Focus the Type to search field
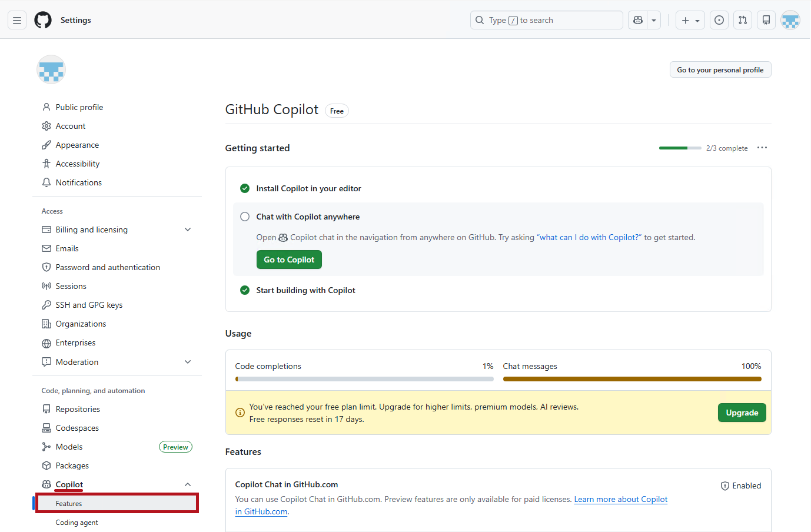Image resolution: width=811 pixels, height=532 pixels. (x=546, y=20)
